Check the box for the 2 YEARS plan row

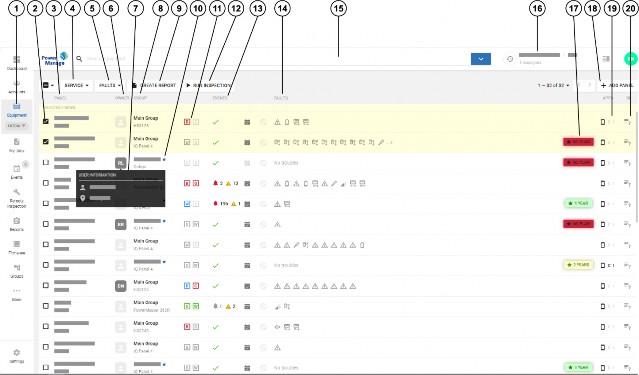(x=46, y=265)
